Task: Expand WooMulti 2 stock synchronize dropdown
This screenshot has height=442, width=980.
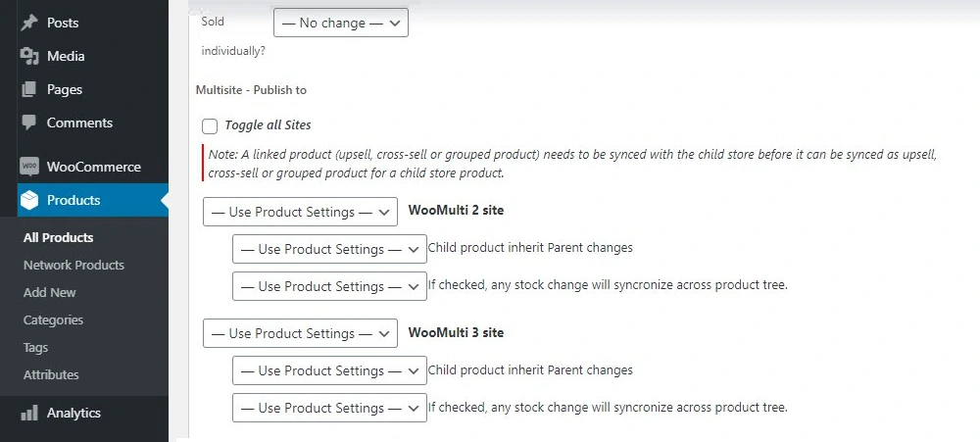Action: [x=329, y=286]
